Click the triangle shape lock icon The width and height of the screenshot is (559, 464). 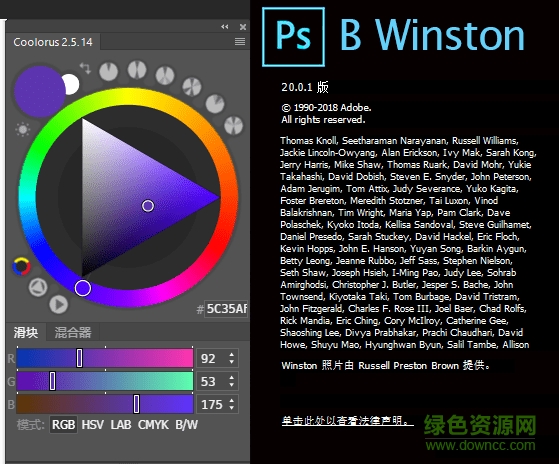coord(38,287)
